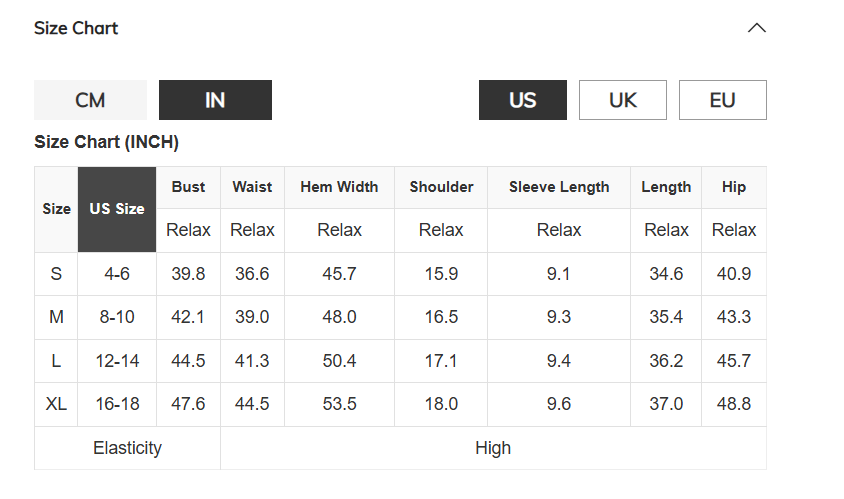
Task: Select the IN unit toggle
Action: (215, 100)
